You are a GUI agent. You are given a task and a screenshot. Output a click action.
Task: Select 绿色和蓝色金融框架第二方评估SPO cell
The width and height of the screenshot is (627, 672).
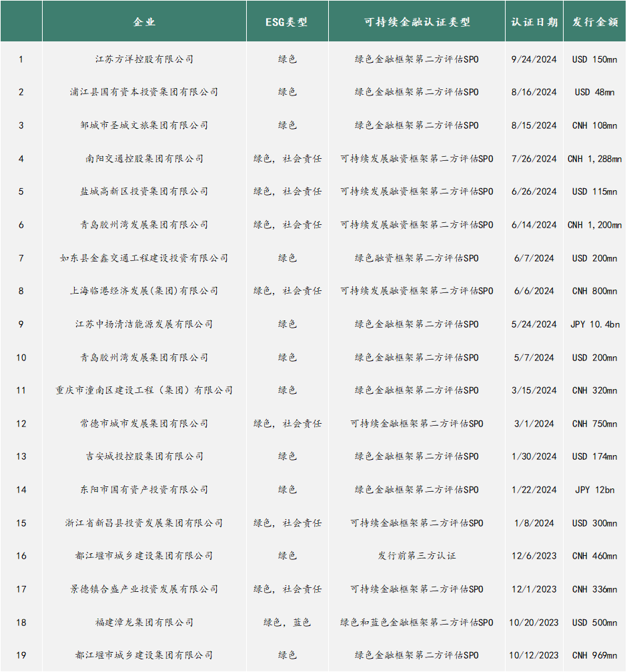pyautogui.click(x=417, y=623)
